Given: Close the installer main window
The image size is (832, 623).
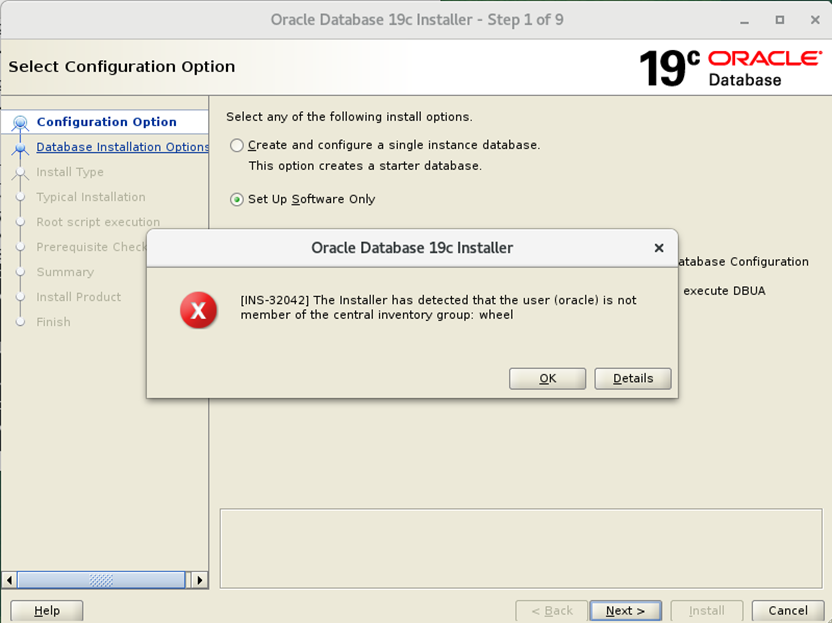Looking at the screenshot, I should tap(816, 20).
